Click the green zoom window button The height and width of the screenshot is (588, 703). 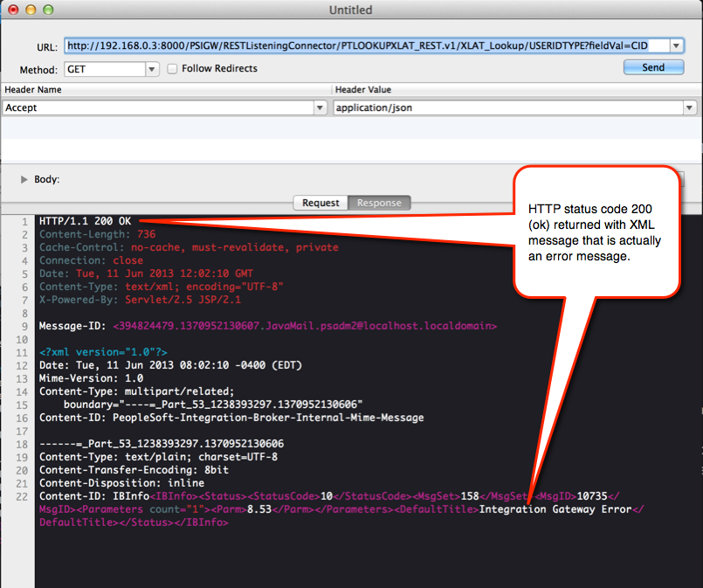point(48,10)
